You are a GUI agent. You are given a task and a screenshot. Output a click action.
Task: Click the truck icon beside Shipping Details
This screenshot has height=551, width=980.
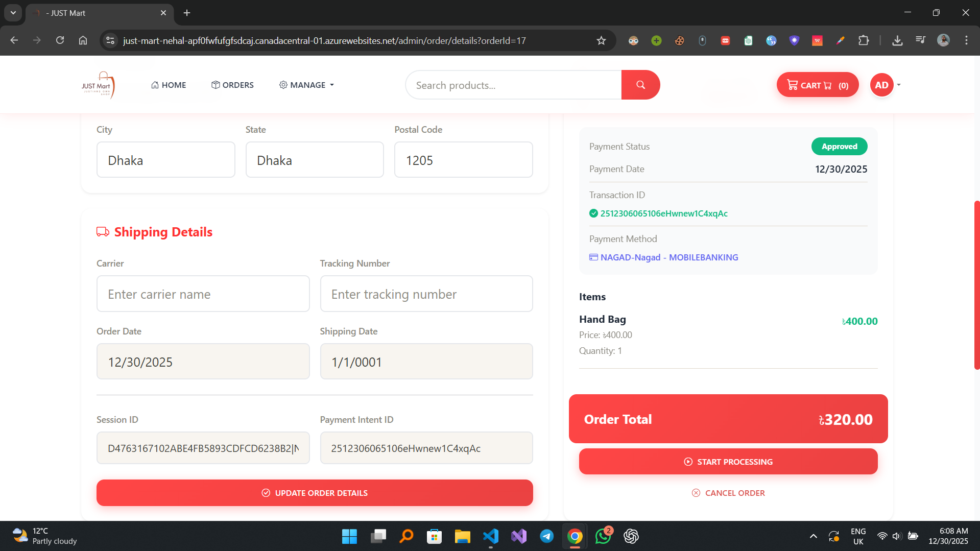(x=102, y=232)
